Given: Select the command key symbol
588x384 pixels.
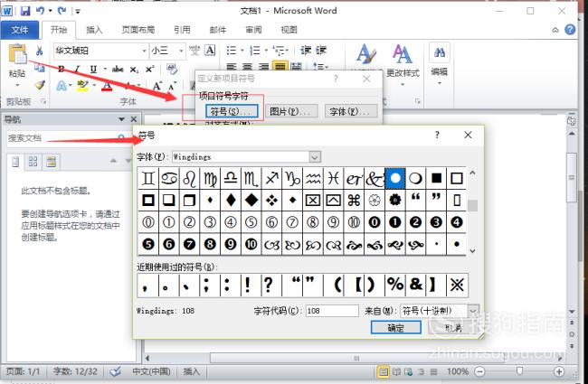Looking at the screenshot, I should point(354,200).
